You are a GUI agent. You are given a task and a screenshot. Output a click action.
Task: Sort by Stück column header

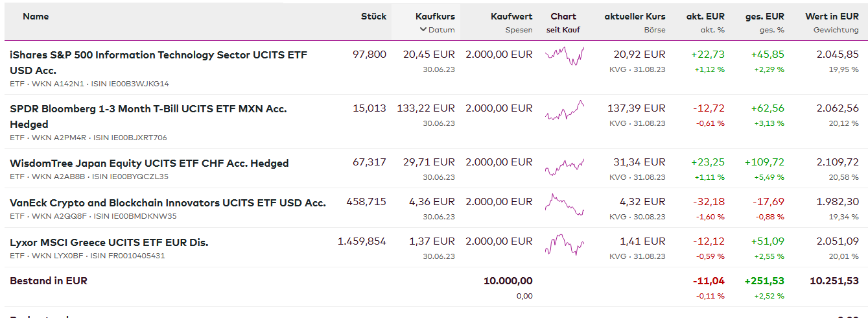tap(373, 16)
